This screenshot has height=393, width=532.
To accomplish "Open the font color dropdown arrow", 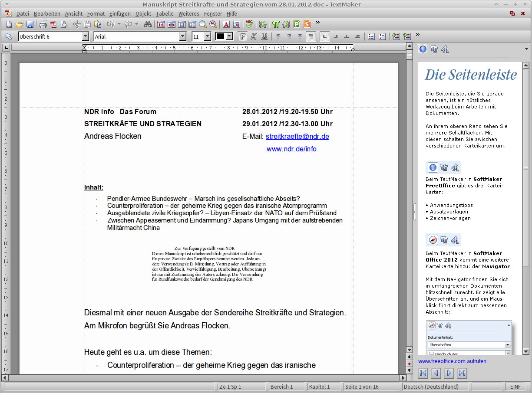I will 229,36.
